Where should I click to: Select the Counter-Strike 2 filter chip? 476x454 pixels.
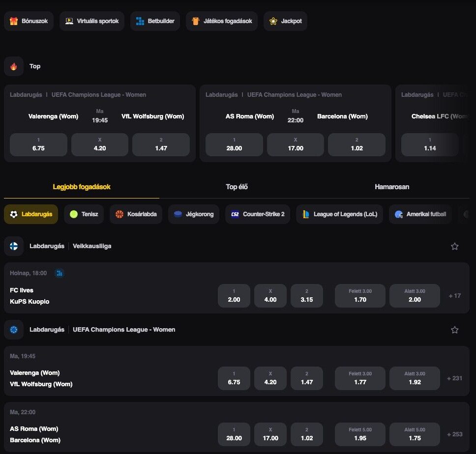tap(258, 214)
